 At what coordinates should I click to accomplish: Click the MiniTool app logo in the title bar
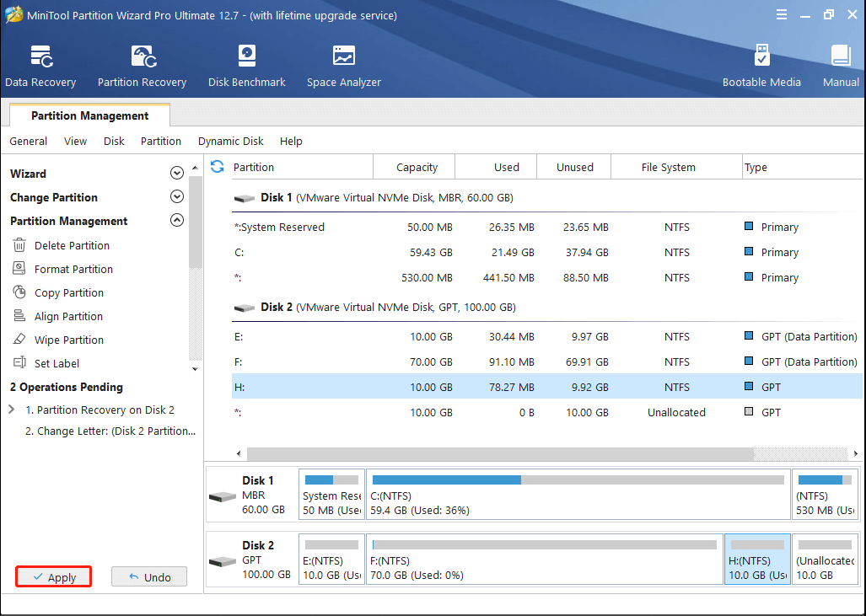click(13, 15)
